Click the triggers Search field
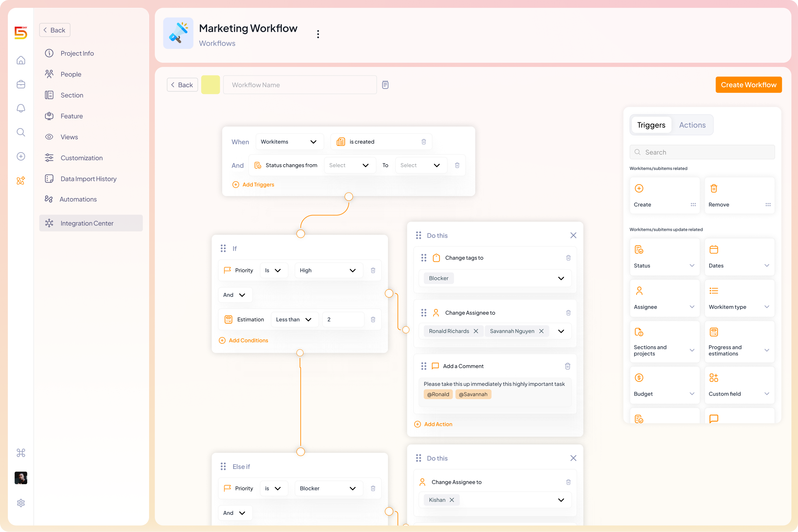 point(702,152)
